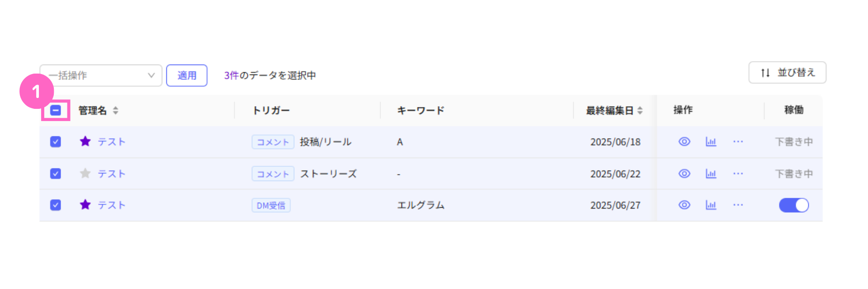Open statistics chart icon for ストーリーズ row
This screenshot has width=868, height=289.
point(711,173)
